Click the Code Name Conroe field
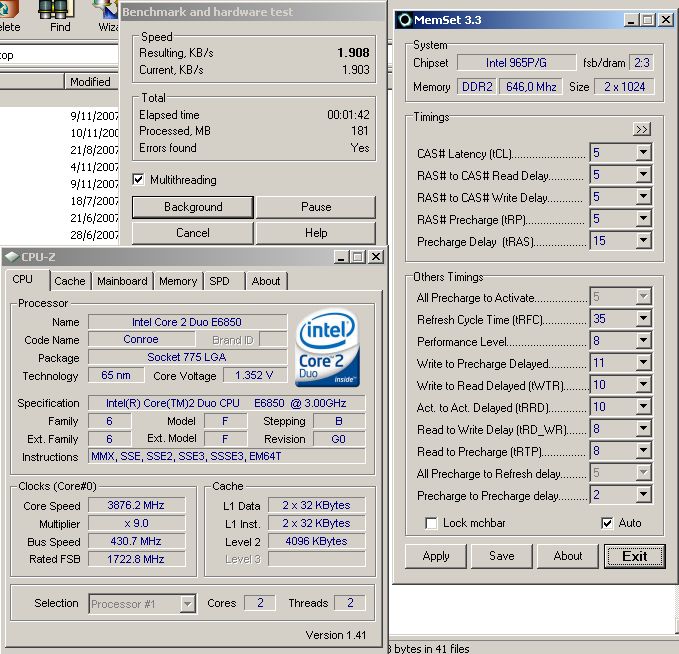The height and width of the screenshot is (654, 679). coord(141,339)
